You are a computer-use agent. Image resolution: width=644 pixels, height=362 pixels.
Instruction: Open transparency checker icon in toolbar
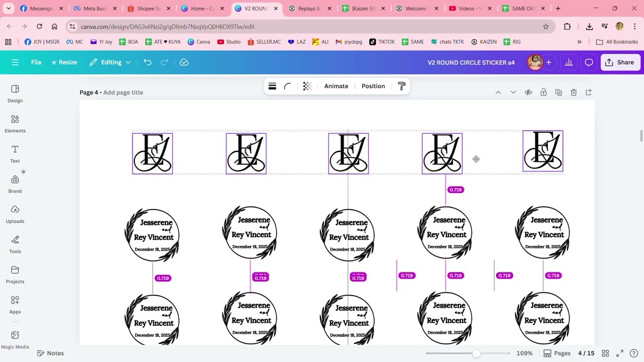click(x=307, y=86)
